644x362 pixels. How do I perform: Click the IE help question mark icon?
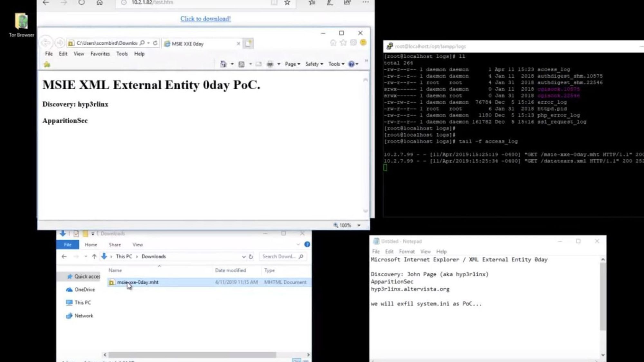(x=351, y=64)
